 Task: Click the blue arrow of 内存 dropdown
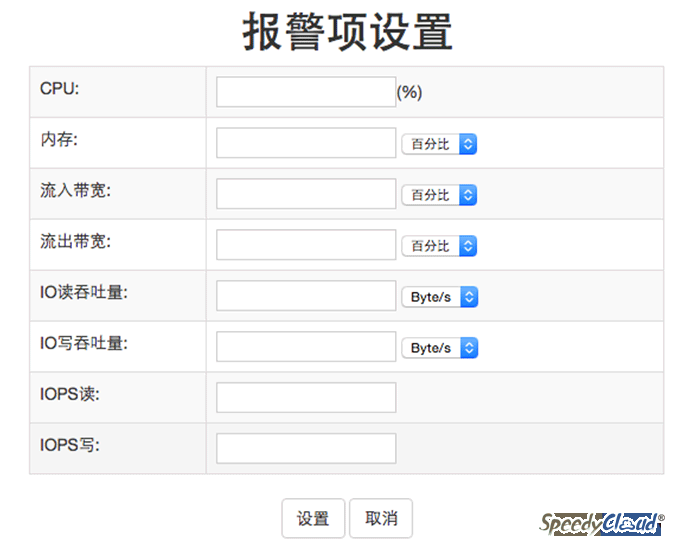(x=468, y=144)
